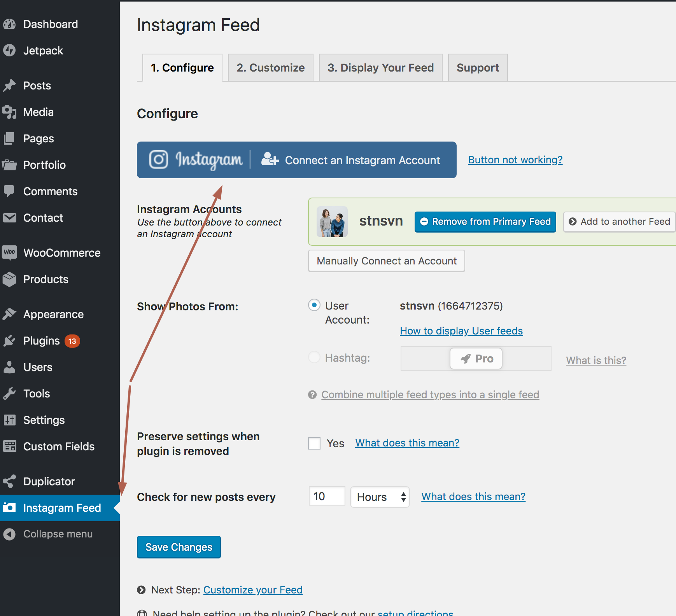The width and height of the screenshot is (676, 616).
Task: Click the Instagram camera logo in connect button
Action: tap(159, 159)
